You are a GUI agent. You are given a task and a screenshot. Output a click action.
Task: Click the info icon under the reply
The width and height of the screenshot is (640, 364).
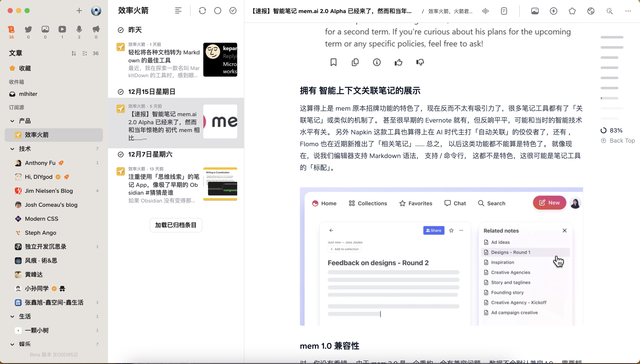pos(377,62)
